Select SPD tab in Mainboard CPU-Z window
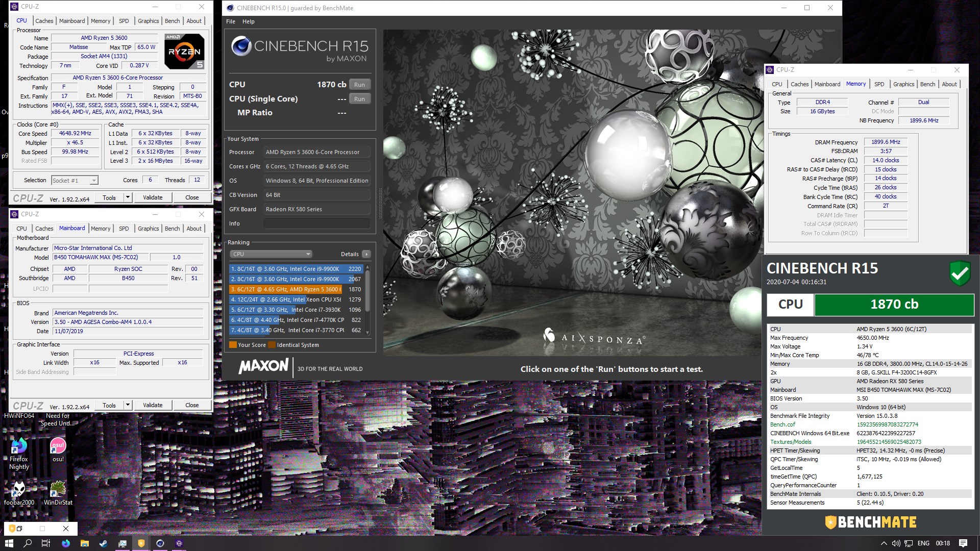This screenshot has width=980, height=551. [124, 229]
